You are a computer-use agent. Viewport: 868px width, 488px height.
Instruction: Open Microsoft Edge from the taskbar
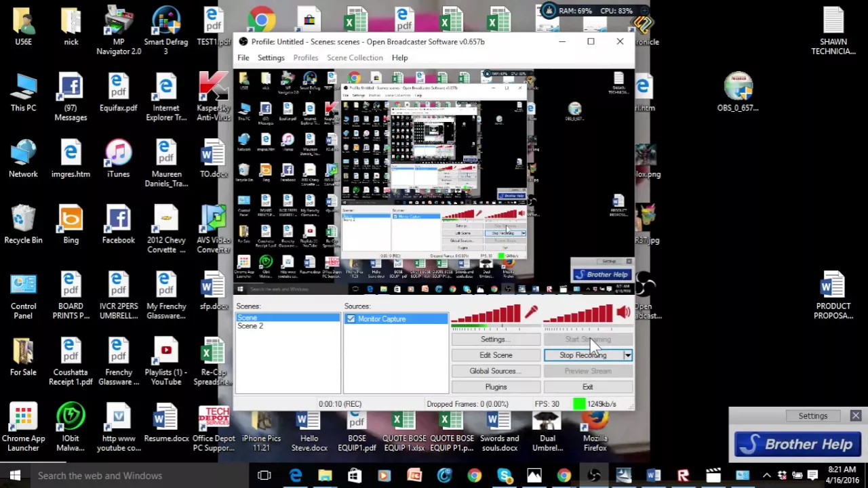(296, 475)
